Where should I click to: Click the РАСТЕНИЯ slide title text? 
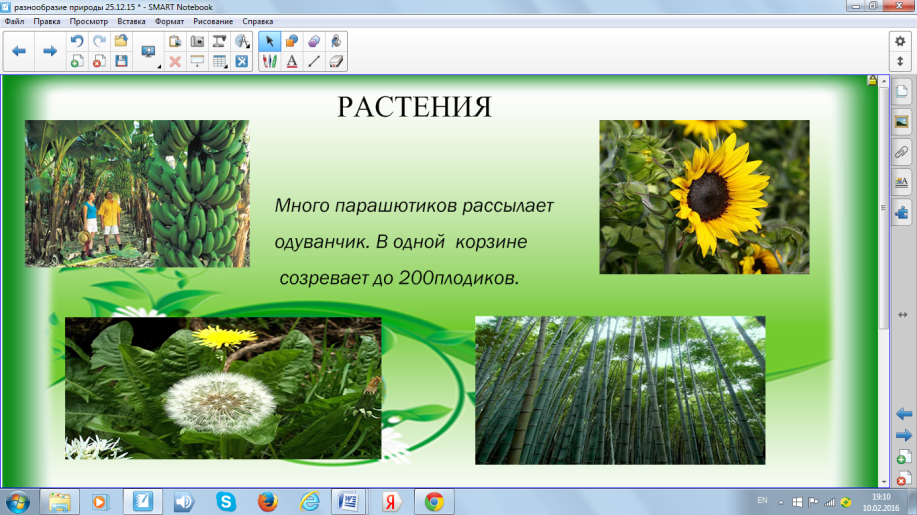pos(414,106)
